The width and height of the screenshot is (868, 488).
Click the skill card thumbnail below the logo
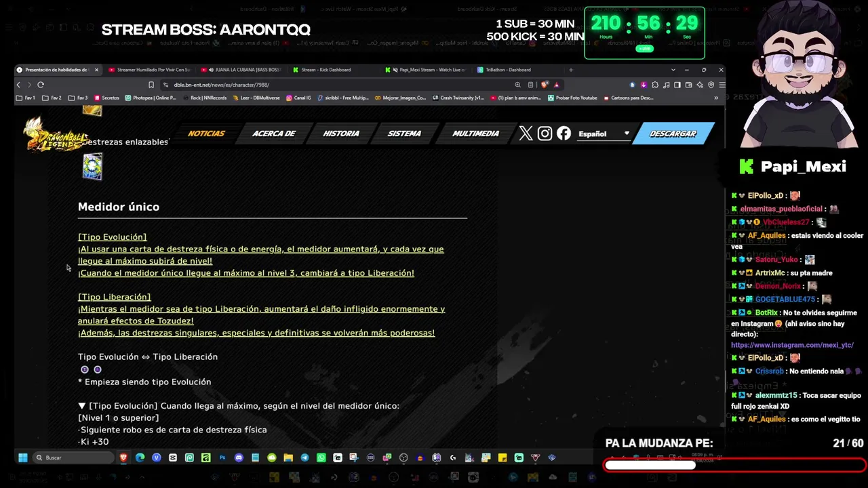[x=92, y=167]
